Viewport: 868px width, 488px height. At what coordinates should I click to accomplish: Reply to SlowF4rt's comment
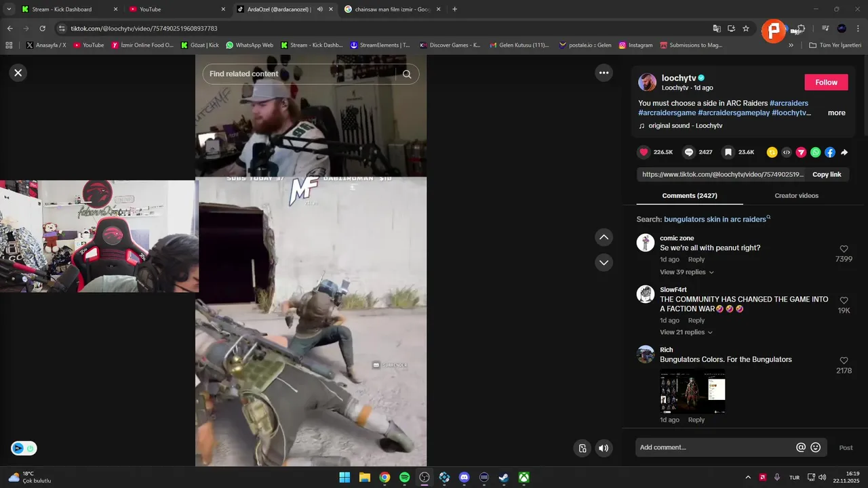click(696, 321)
